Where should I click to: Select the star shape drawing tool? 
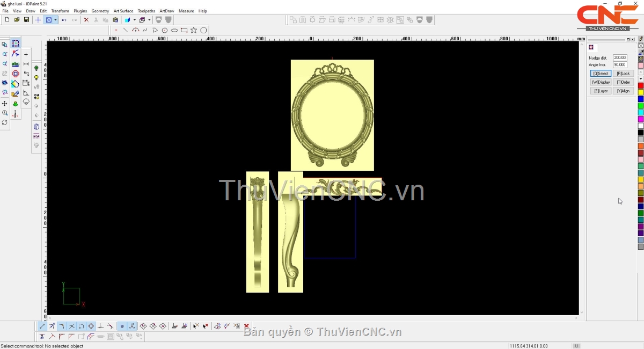tap(194, 31)
